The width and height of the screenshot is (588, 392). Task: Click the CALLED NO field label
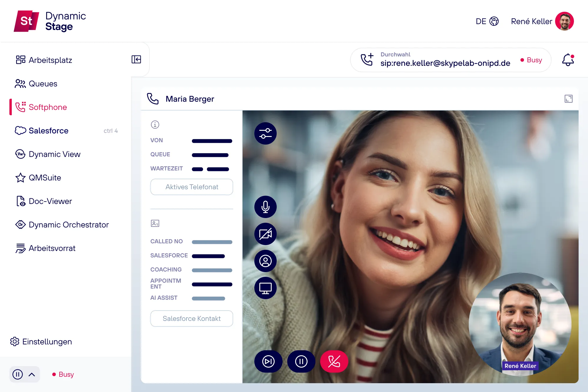[x=167, y=241]
